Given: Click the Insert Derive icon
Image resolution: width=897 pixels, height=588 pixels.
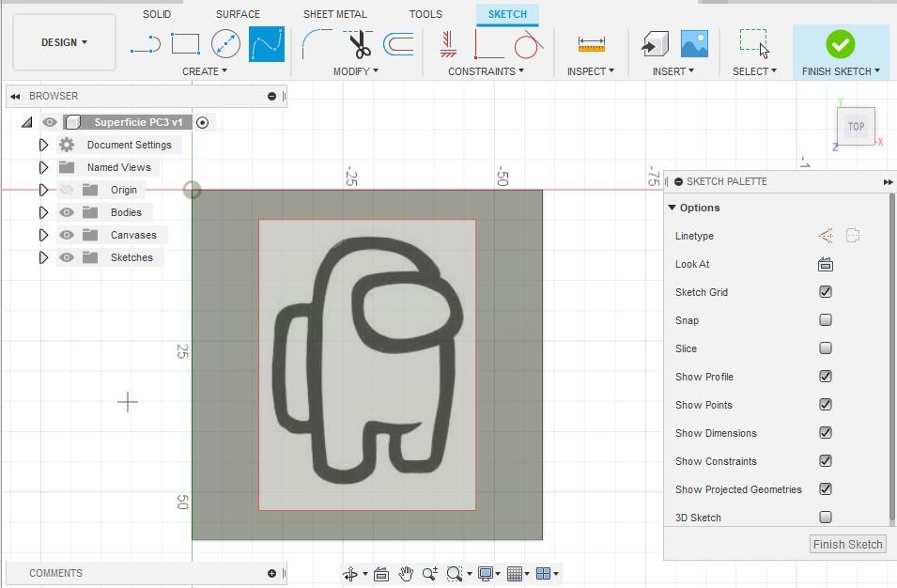Looking at the screenshot, I should pos(655,44).
